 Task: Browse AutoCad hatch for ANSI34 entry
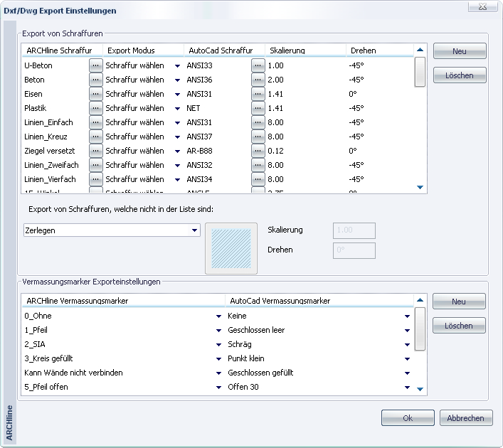click(x=258, y=179)
